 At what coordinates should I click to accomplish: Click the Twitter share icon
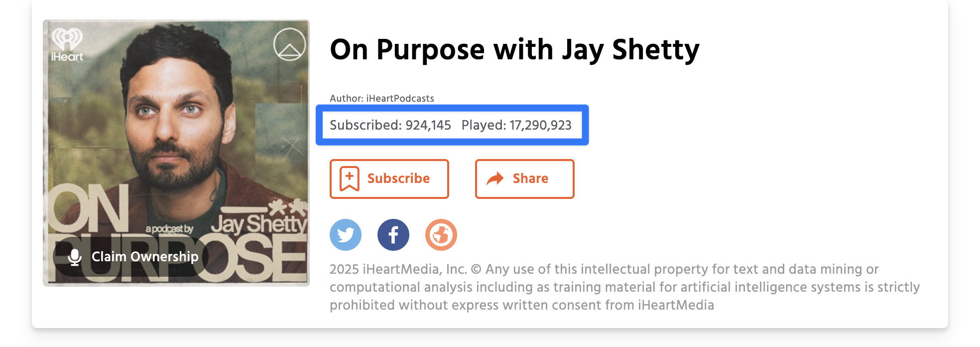346,234
